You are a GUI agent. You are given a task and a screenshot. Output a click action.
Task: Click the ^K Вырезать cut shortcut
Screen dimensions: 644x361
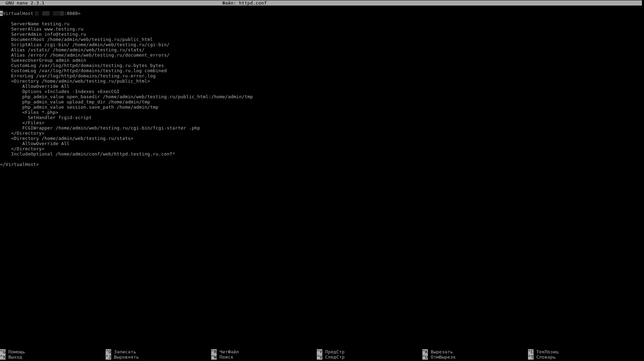point(438,352)
